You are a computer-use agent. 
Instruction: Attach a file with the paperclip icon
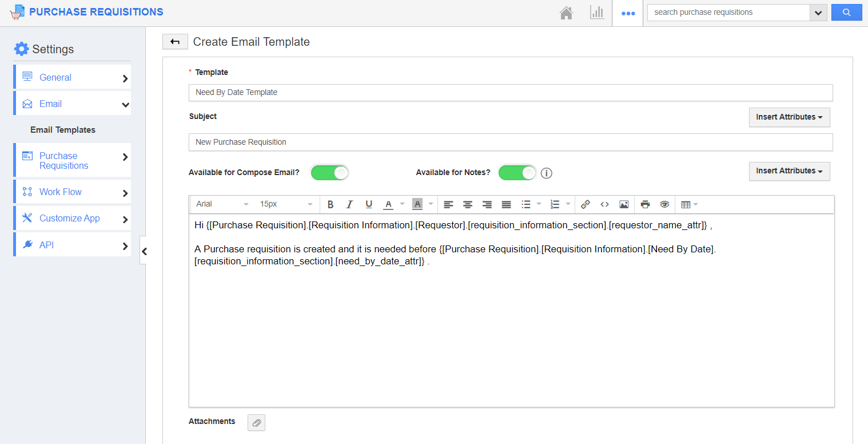tap(256, 423)
